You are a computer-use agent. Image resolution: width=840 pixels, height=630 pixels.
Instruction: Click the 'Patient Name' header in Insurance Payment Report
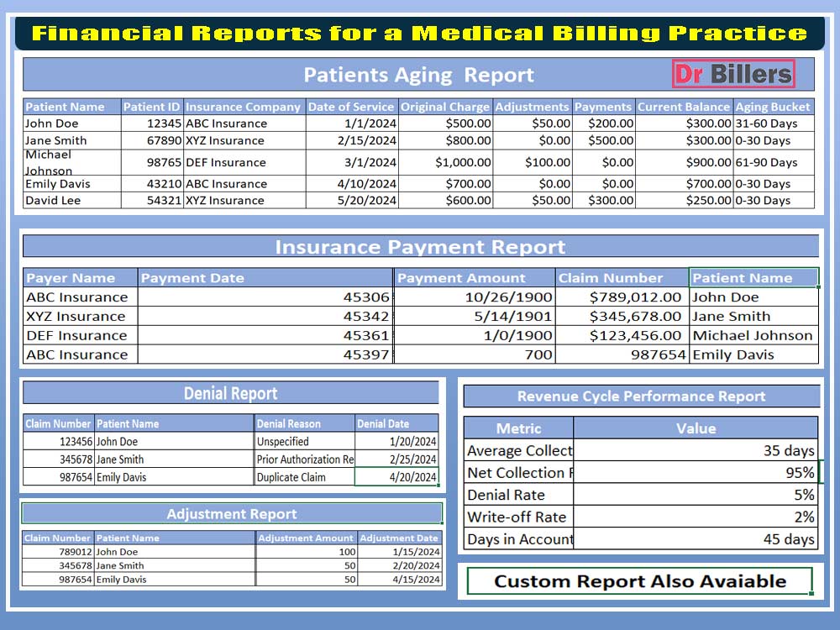pyautogui.click(x=753, y=277)
